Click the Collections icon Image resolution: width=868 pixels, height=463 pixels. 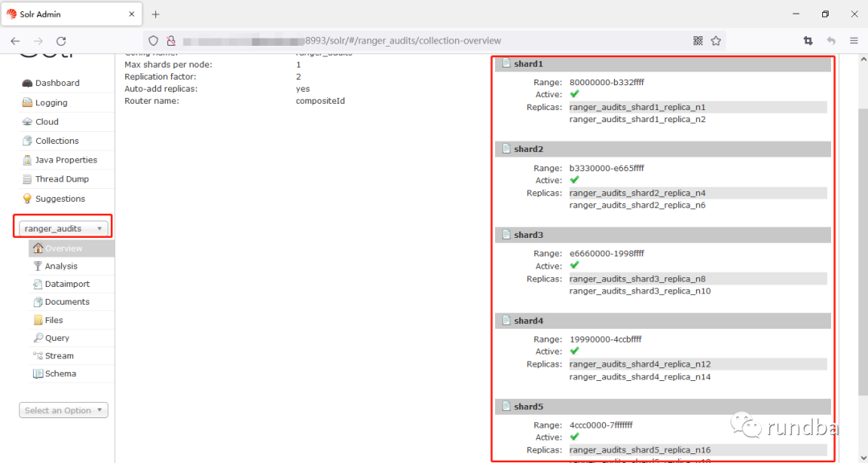coord(27,141)
